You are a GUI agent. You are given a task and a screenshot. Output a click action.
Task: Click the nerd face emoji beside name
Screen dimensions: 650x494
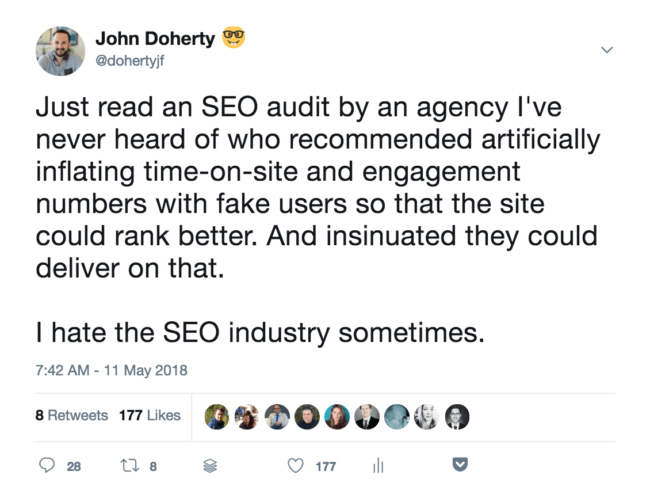coord(233,37)
